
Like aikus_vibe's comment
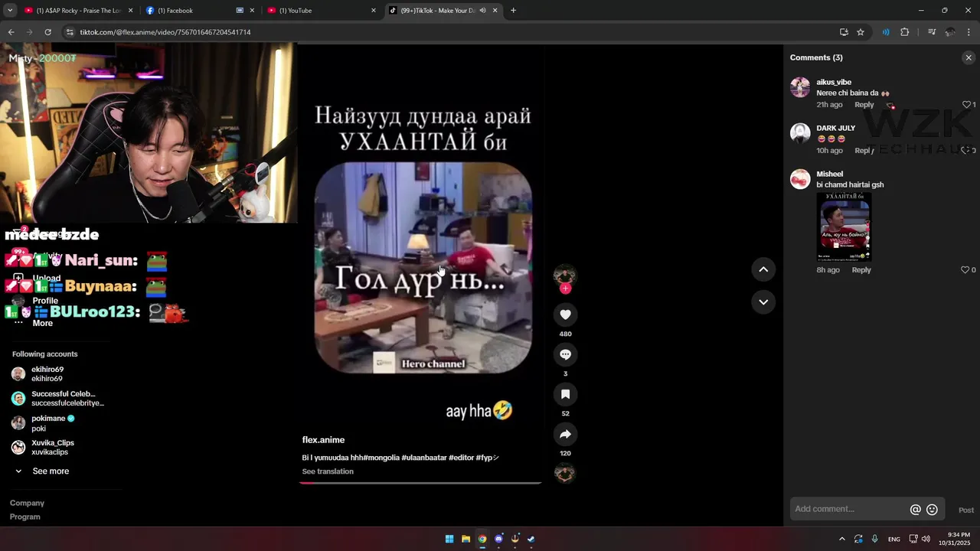(x=966, y=105)
